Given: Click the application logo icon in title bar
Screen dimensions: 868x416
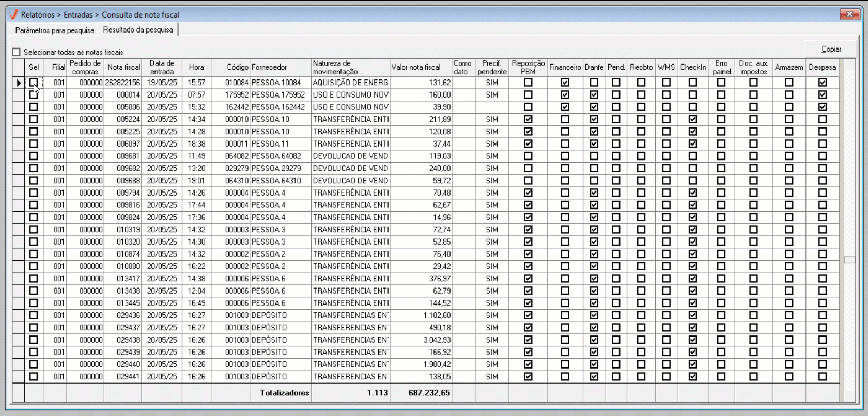Looking at the screenshot, I should click(x=13, y=14).
